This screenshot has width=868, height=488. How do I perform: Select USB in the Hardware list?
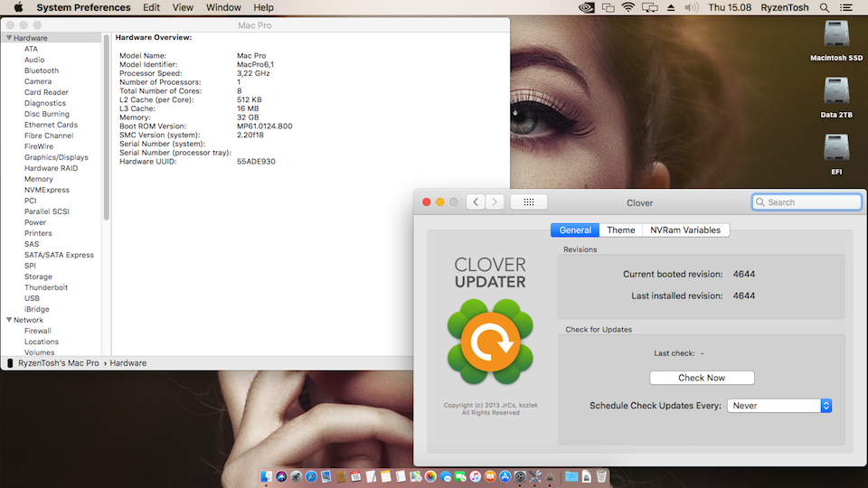click(x=32, y=298)
